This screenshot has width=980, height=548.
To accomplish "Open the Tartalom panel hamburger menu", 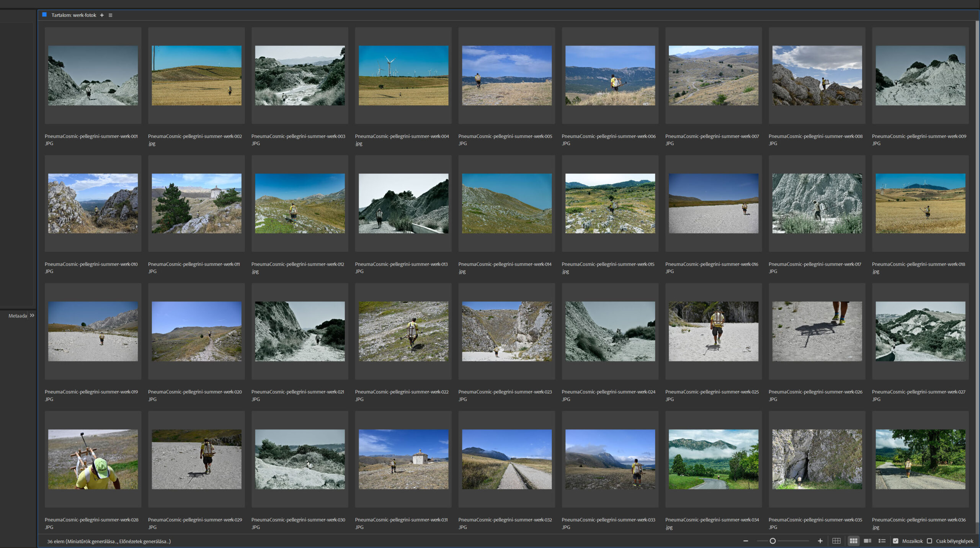I will [x=111, y=15].
